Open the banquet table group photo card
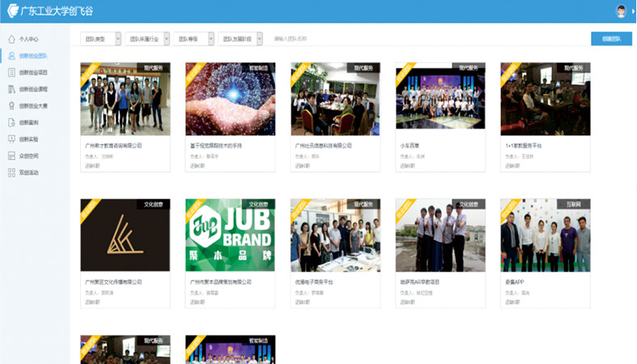 (x=336, y=99)
